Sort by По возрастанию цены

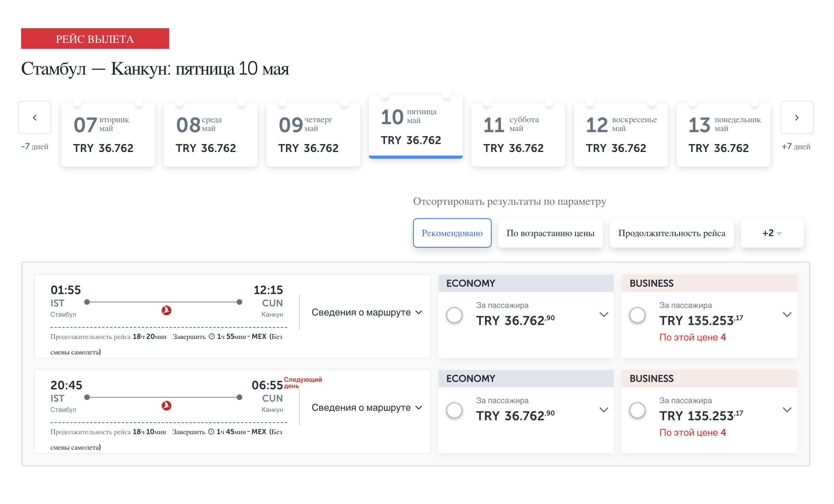(550, 233)
